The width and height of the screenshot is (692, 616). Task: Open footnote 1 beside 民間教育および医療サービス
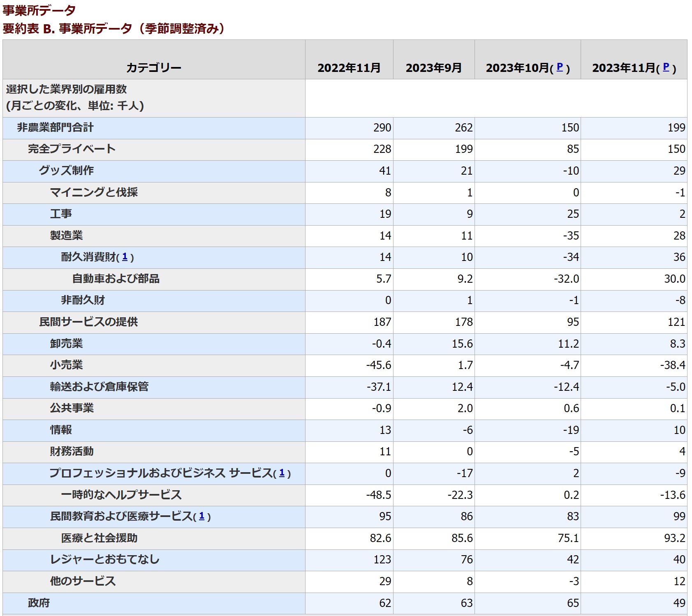(201, 516)
